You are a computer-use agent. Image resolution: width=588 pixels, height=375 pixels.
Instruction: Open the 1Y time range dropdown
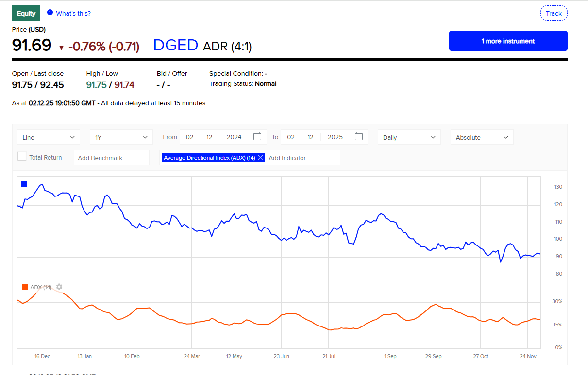(121, 137)
